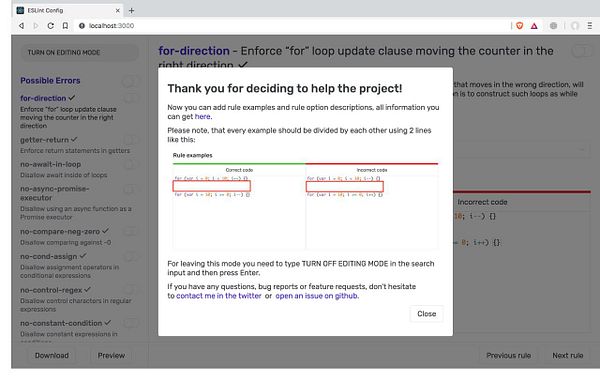Close the ESLint Config browser tab
Viewport: 600px width, 381px height.
[118, 10]
